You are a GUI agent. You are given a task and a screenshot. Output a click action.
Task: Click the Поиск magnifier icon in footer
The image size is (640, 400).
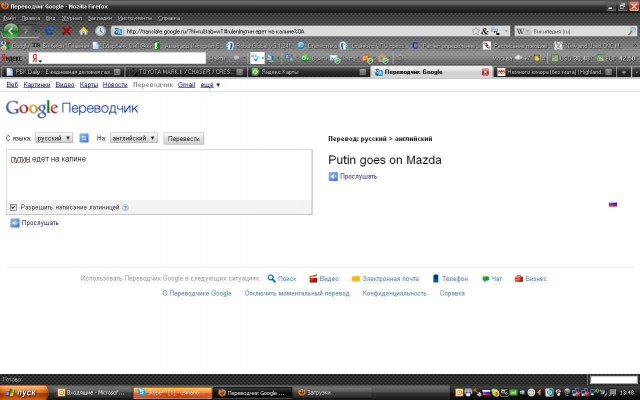click(271, 278)
